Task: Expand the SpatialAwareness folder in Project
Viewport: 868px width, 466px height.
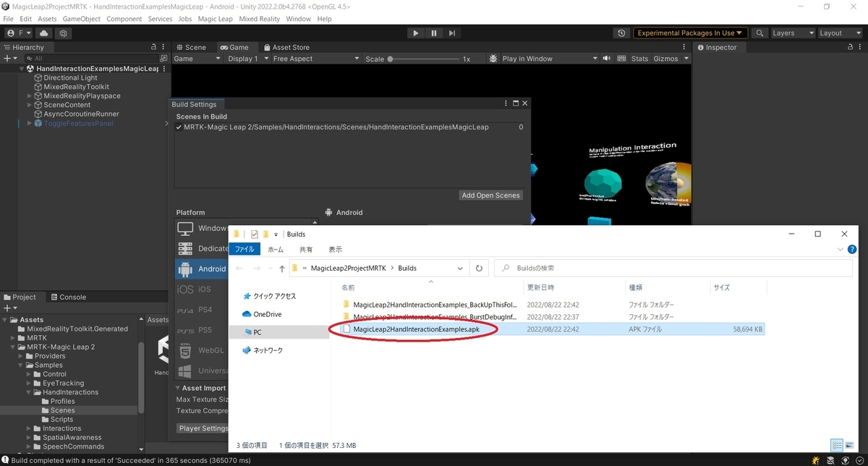Action: click(30, 438)
